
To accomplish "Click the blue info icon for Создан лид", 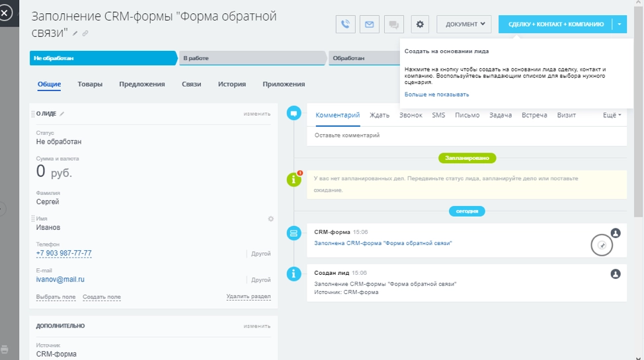I will (x=294, y=273).
